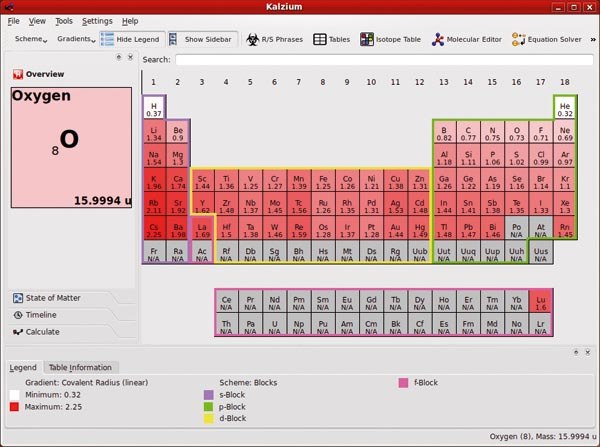Select the Lanthanum (La) element cell
The width and height of the screenshot is (600, 447).
click(202, 228)
